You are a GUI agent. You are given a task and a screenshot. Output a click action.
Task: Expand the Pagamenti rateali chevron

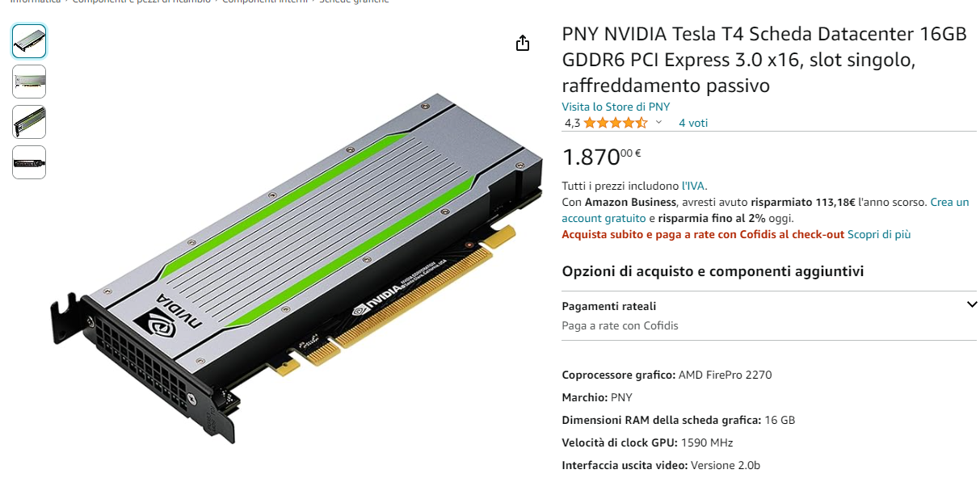972,305
